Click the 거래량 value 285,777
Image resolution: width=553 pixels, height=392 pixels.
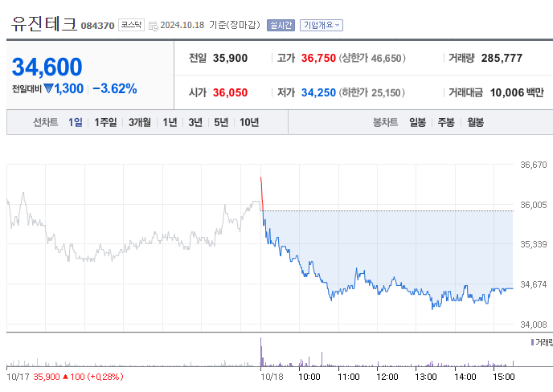point(502,58)
